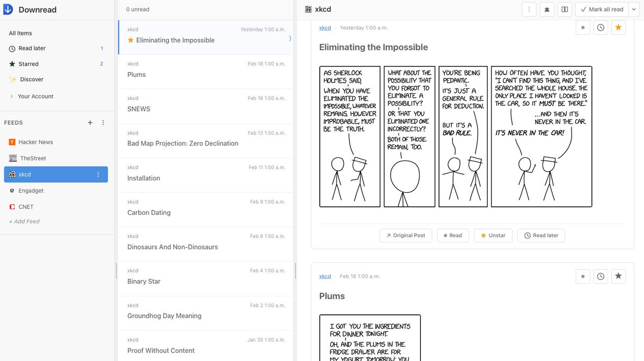Select the CNET feed icon
The width and height of the screenshot is (644, 361).
pyautogui.click(x=12, y=207)
